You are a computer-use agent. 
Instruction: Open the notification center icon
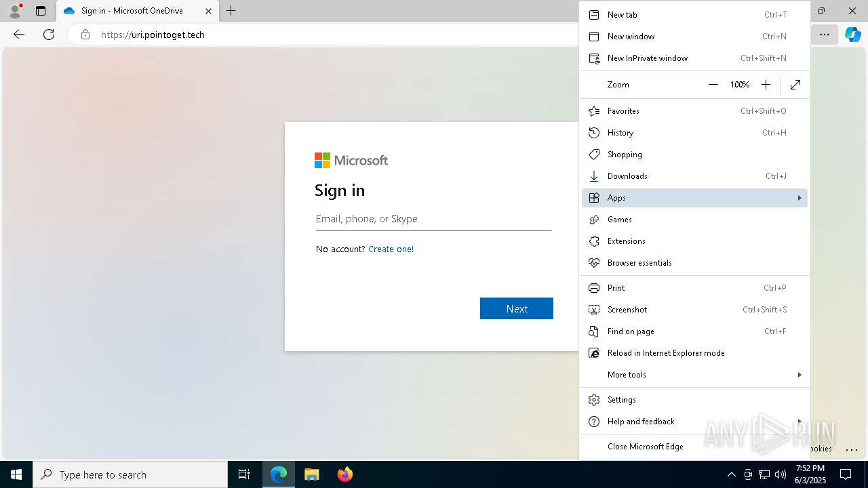click(846, 474)
